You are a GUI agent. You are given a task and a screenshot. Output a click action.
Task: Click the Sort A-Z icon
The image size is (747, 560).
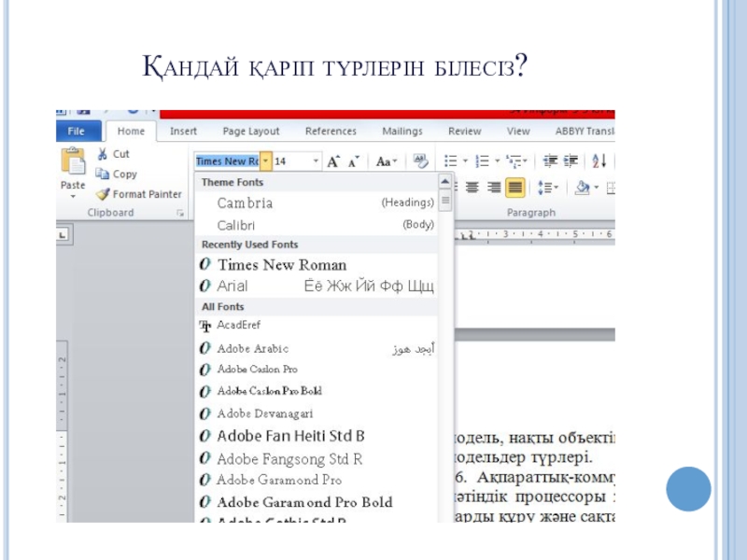[x=599, y=161]
